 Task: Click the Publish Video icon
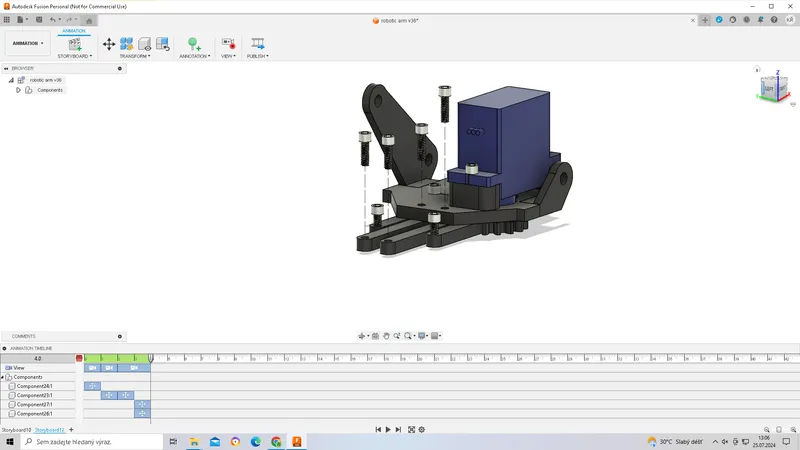258,44
